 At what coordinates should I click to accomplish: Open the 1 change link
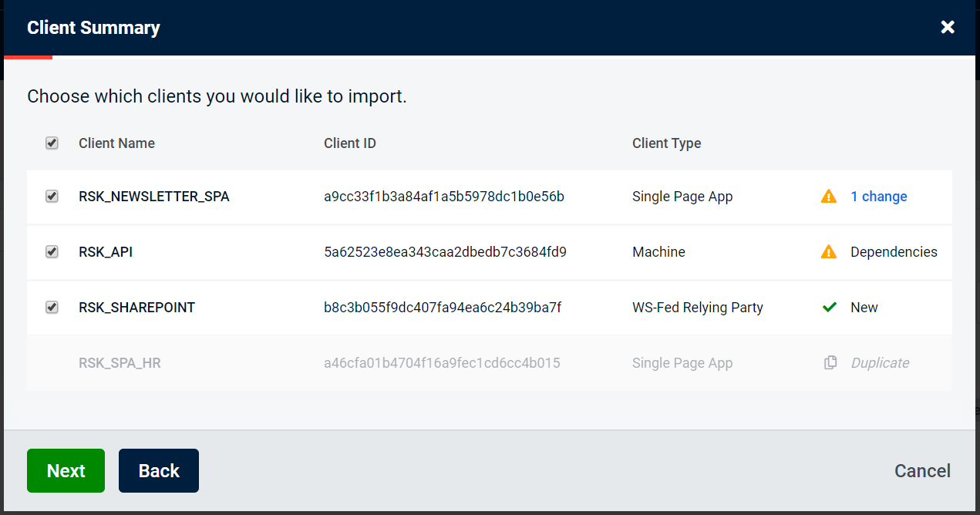(878, 197)
